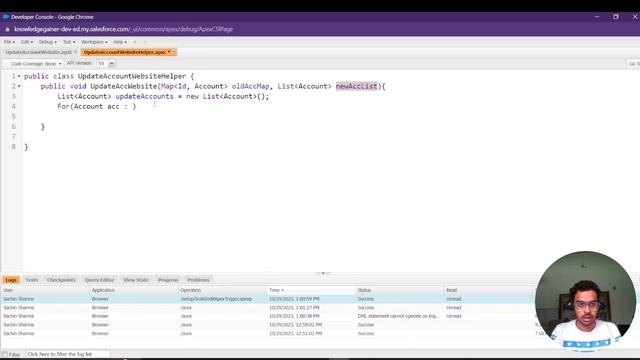The height and width of the screenshot is (360, 640).
Task: Click the lock icon in the address bar
Action: pyautogui.click(x=7, y=29)
